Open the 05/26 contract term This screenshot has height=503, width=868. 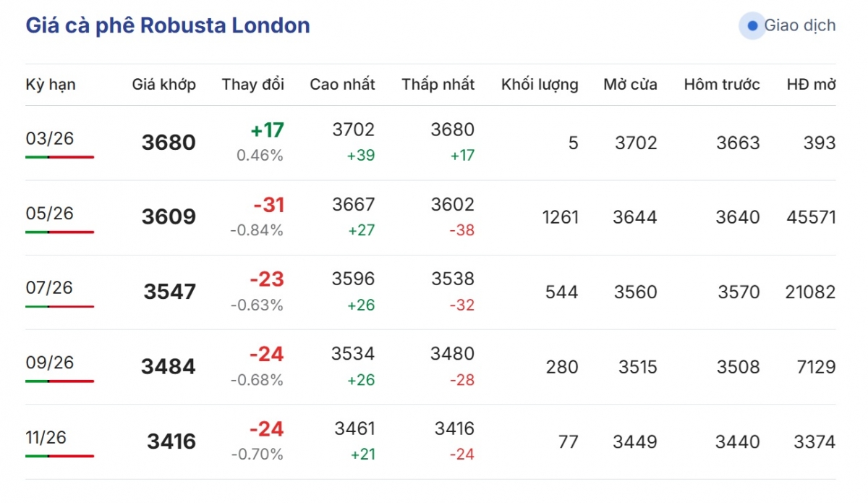50,214
